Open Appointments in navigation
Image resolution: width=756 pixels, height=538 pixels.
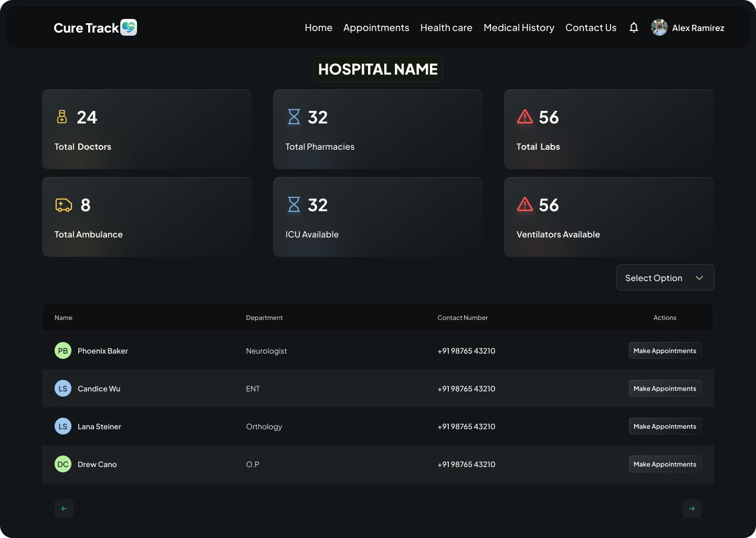click(x=376, y=27)
